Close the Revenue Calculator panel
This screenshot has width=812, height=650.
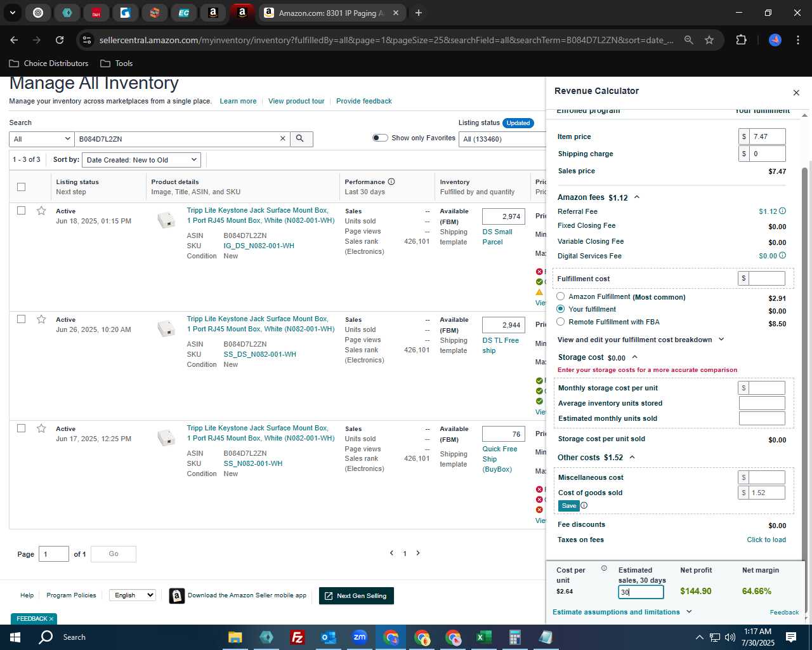point(796,93)
